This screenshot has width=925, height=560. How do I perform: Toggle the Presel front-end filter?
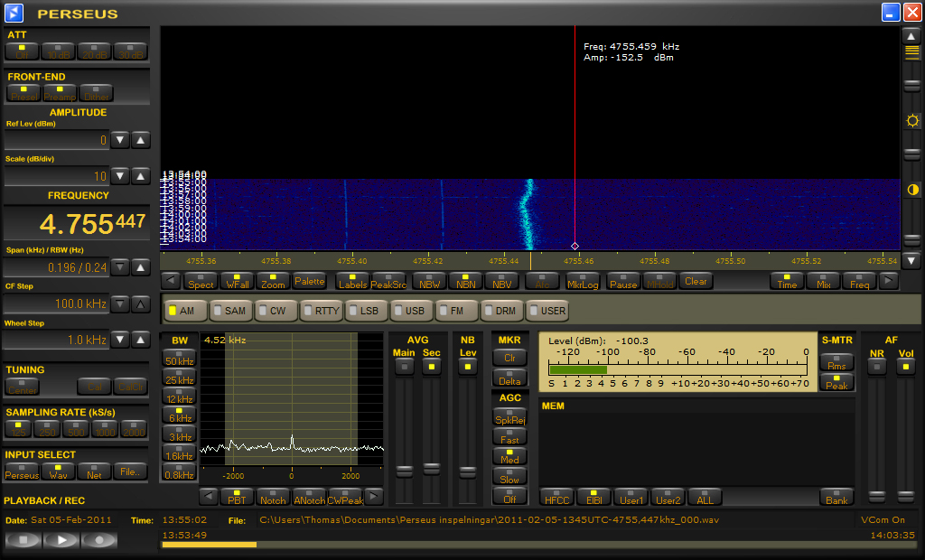click(23, 93)
